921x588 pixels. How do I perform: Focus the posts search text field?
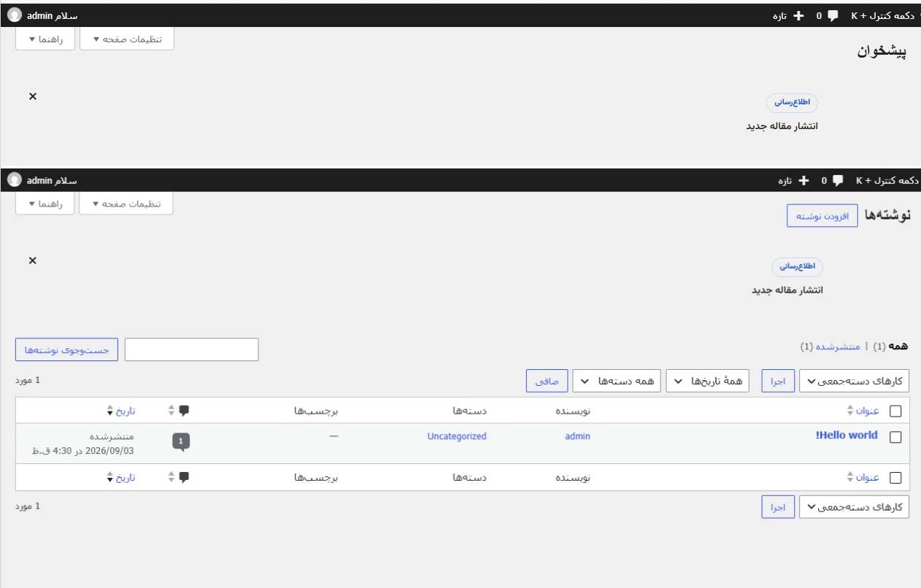click(191, 349)
